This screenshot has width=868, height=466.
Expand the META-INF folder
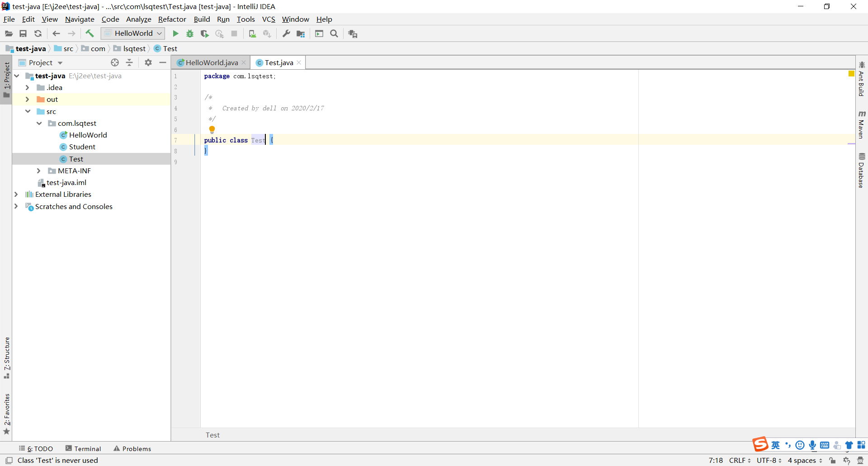[x=39, y=171]
